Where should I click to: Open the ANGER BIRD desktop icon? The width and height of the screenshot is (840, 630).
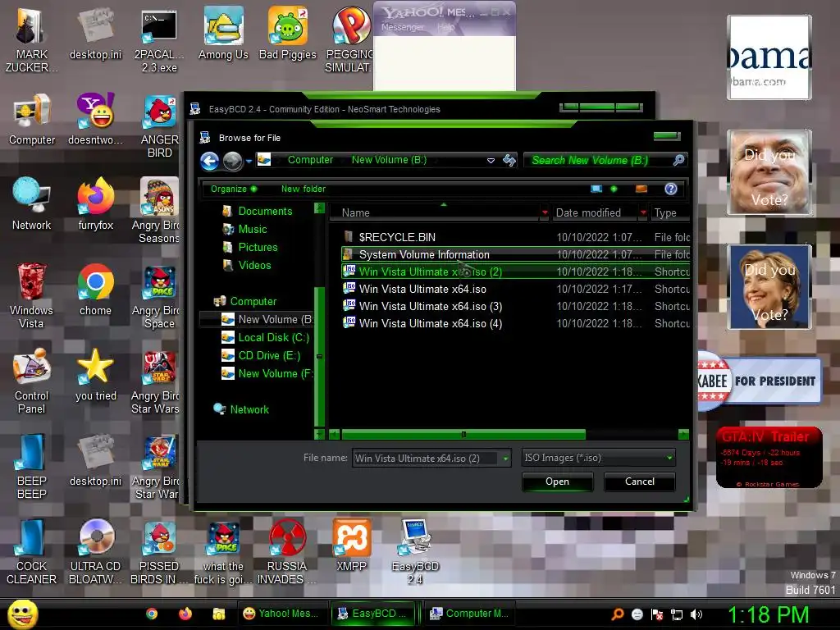(160, 126)
